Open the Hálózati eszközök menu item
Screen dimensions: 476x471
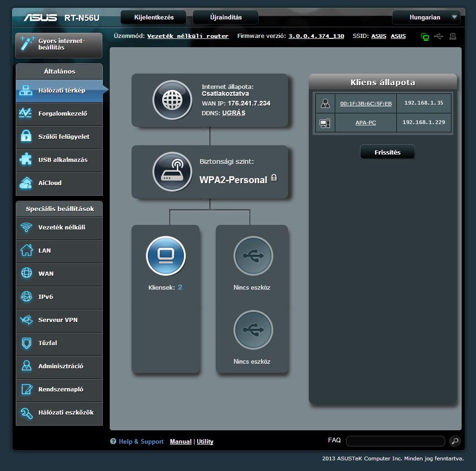[x=59, y=413]
